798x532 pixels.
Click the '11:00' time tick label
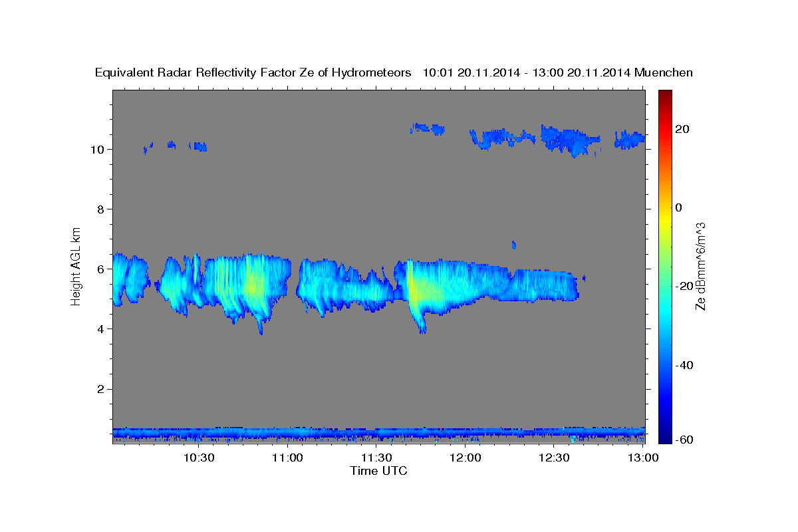click(x=288, y=458)
